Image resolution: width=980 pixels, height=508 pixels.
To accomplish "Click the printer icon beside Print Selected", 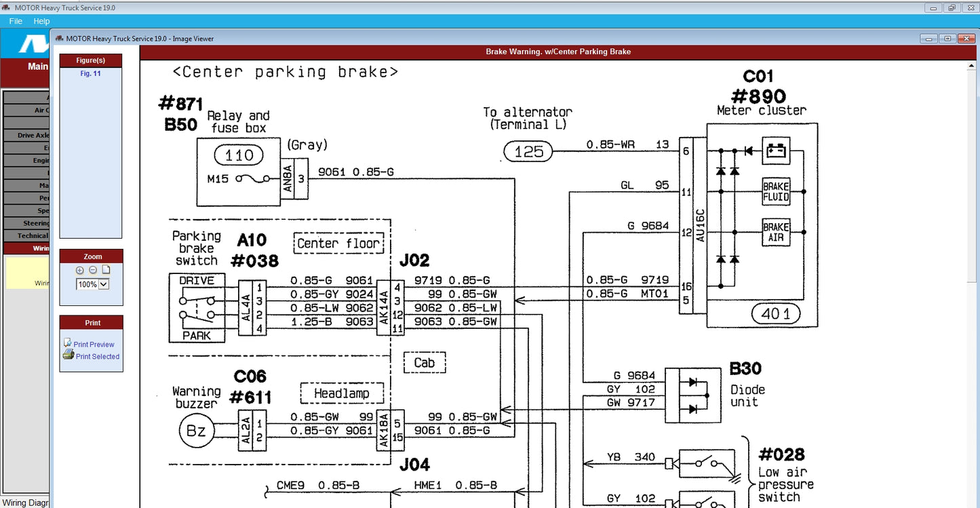I will click(x=68, y=355).
